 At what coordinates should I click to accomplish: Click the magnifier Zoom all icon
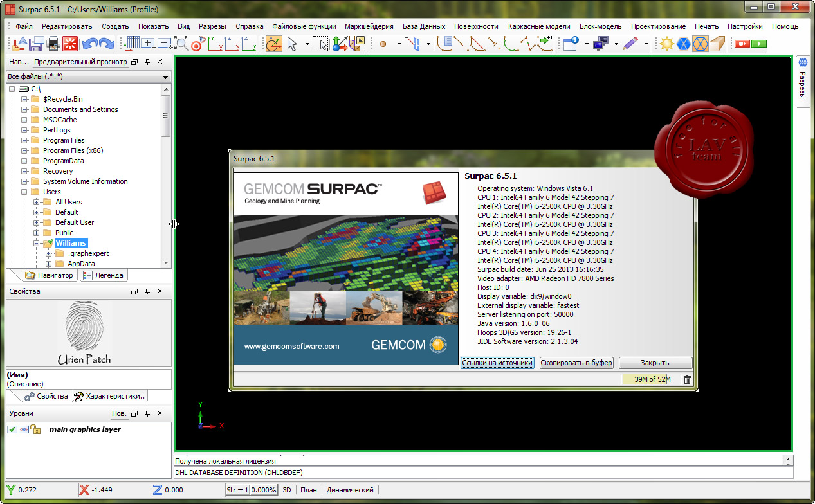182,44
